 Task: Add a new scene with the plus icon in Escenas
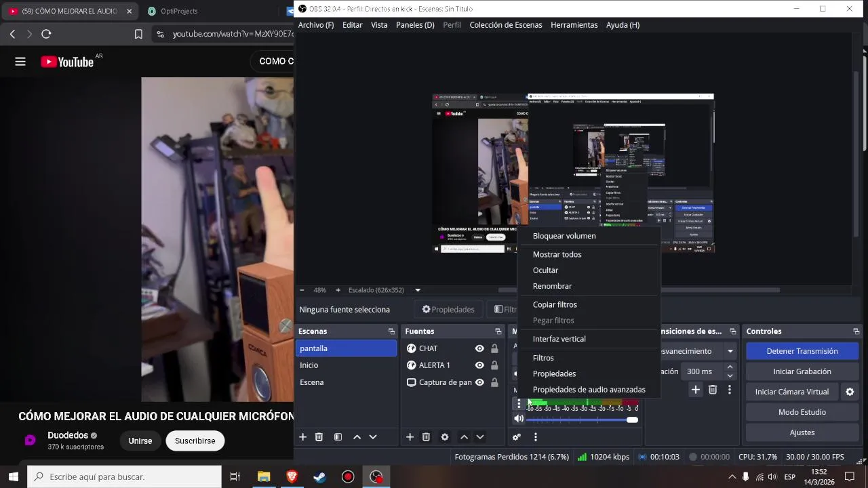tap(303, 437)
